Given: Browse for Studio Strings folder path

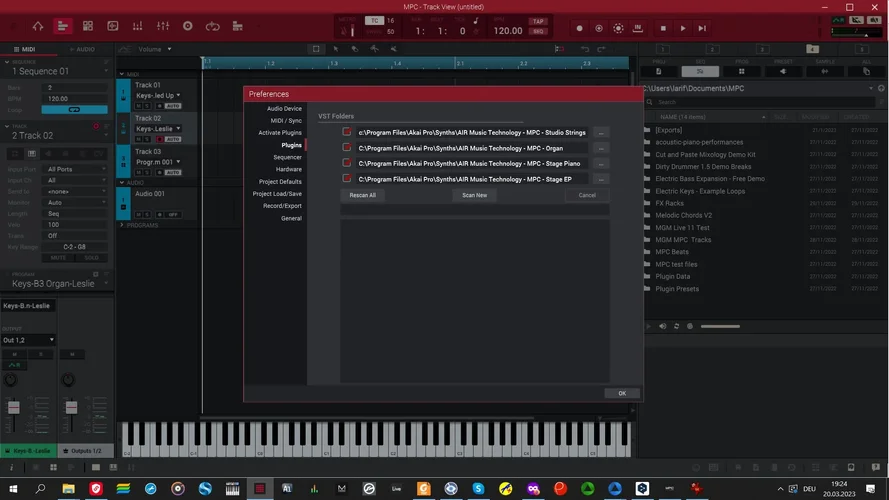Looking at the screenshot, I should coord(601,133).
